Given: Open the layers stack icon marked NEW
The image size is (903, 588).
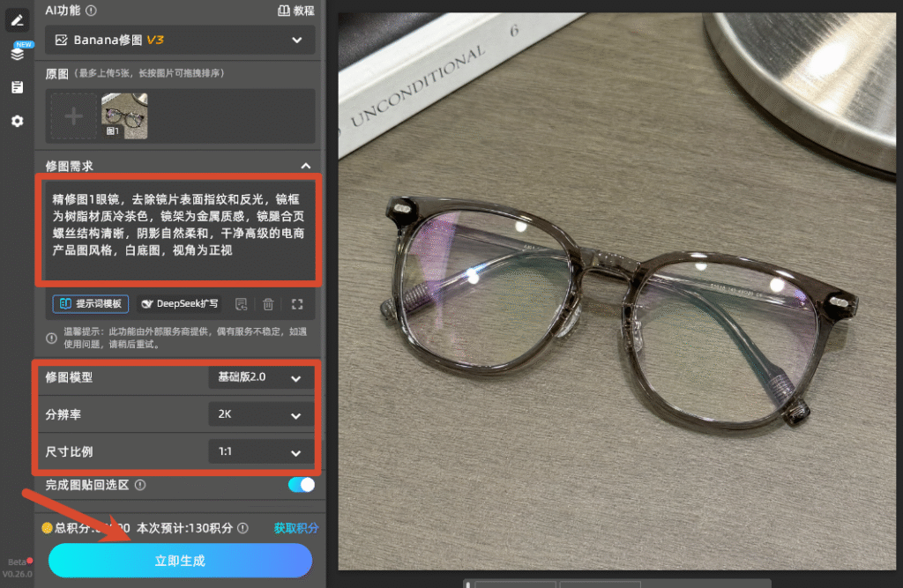Looking at the screenshot, I should tap(18, 54).
